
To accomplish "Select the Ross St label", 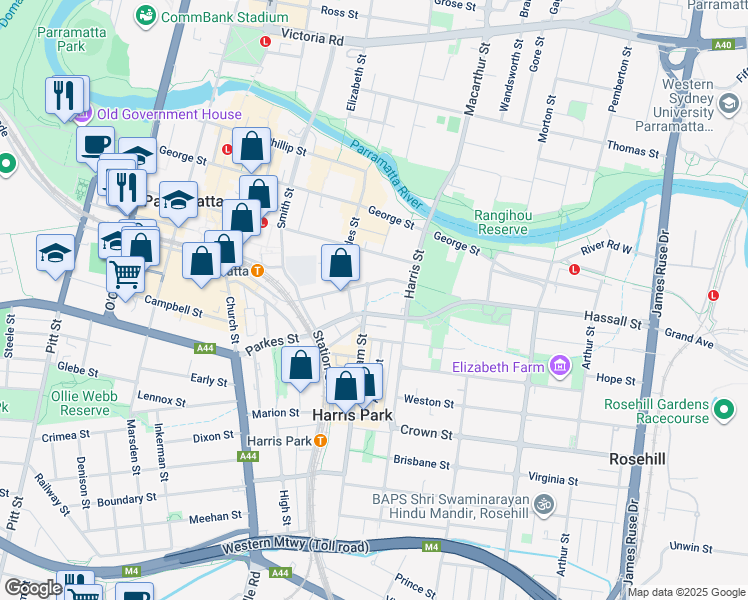I will tap(339, 12).
